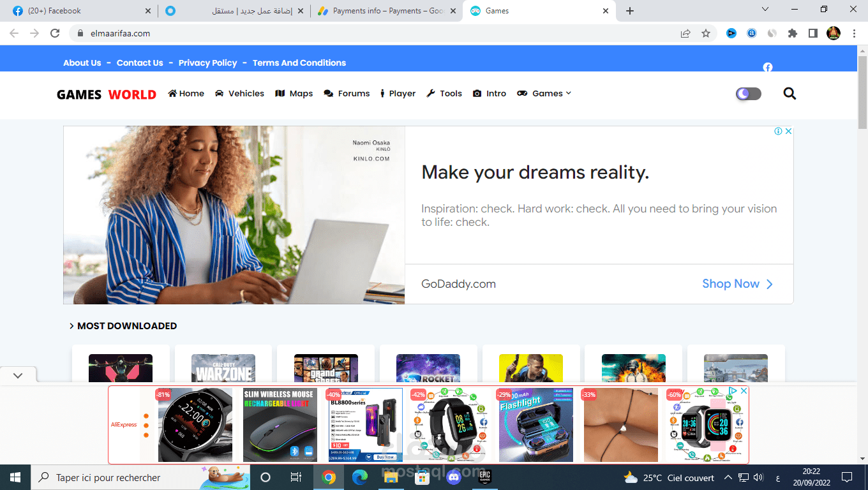868x490 pixels.
Task: Click the Facebook icon in the blue header
Action: point(768,67)
